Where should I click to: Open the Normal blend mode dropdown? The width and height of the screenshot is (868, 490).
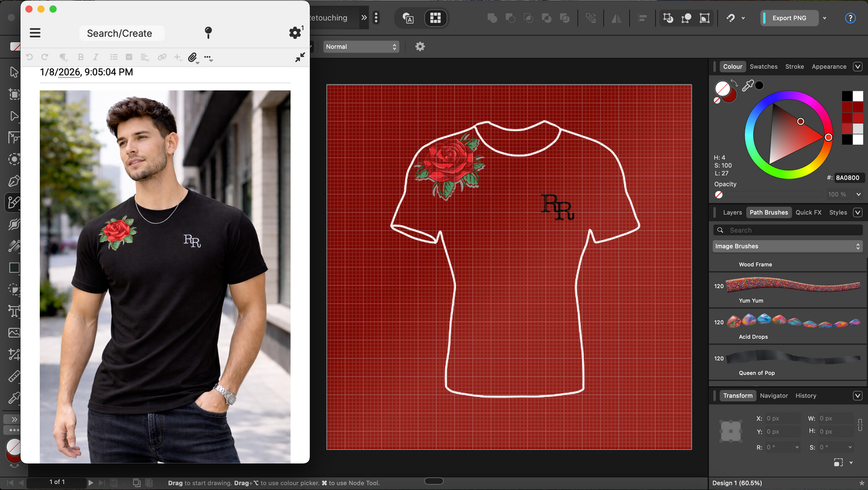click(361, 46)
